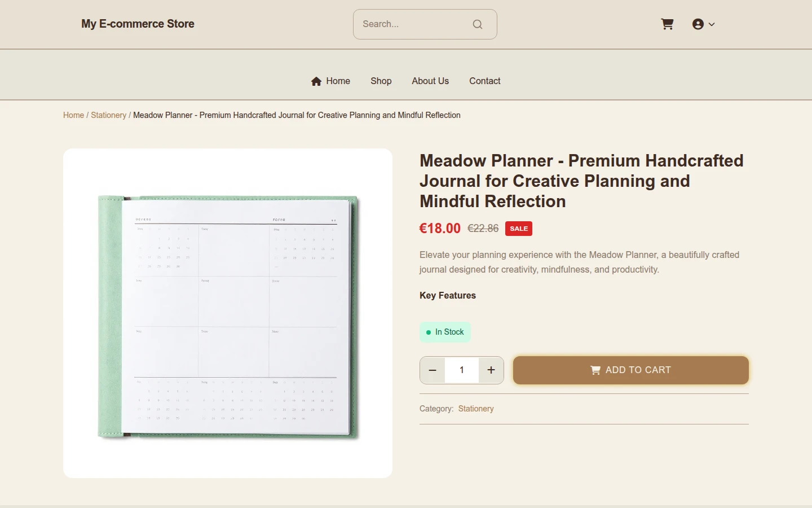Open the shopping cart icon

667,24
